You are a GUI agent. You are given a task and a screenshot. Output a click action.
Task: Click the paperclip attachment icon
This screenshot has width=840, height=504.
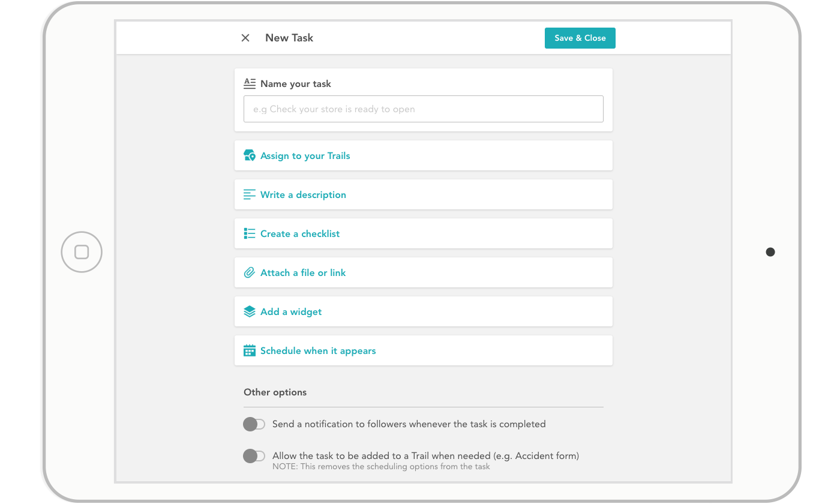(249, 272)
